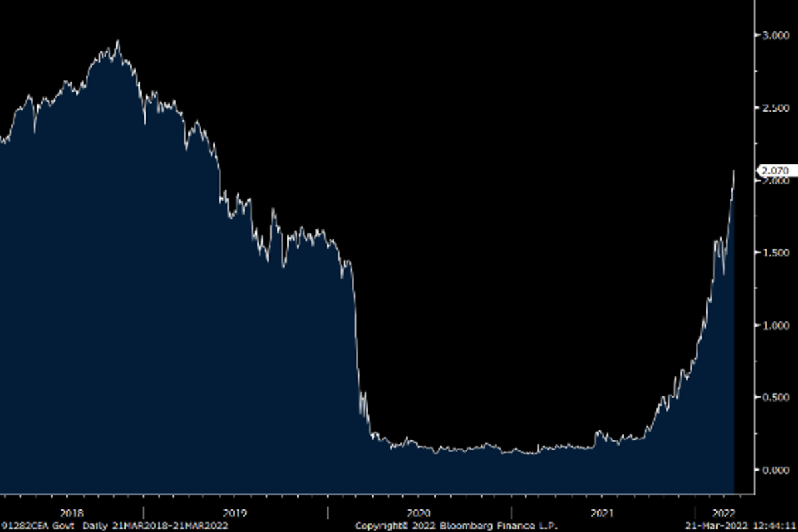Click the 2019 year label on x-axis
Screen dimensions: 798x532
235,513
